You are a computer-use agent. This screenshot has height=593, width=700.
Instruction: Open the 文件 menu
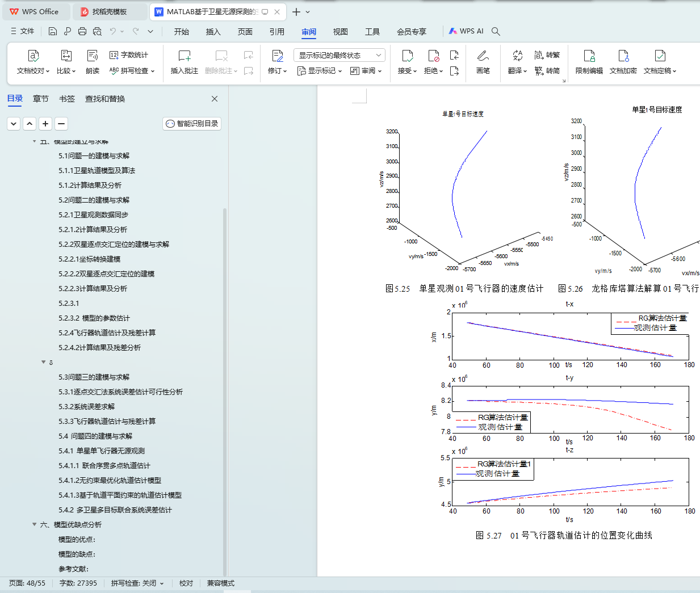[23, 31]
